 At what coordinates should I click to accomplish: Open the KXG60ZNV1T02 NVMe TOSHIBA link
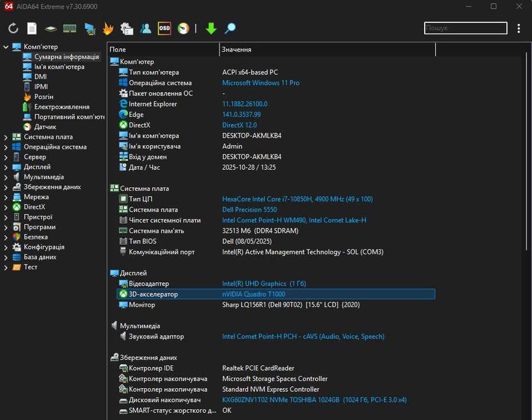(x=314, y=400)
